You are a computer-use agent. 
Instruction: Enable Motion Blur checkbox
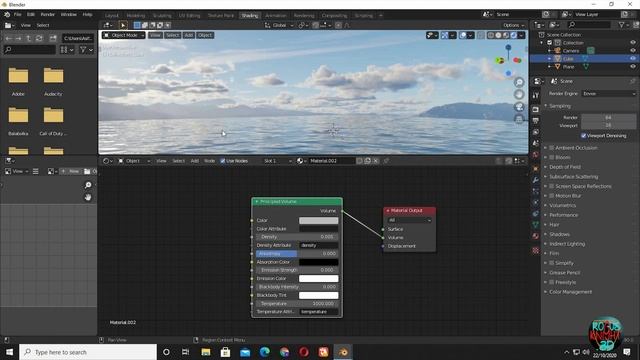click(551, 196)
